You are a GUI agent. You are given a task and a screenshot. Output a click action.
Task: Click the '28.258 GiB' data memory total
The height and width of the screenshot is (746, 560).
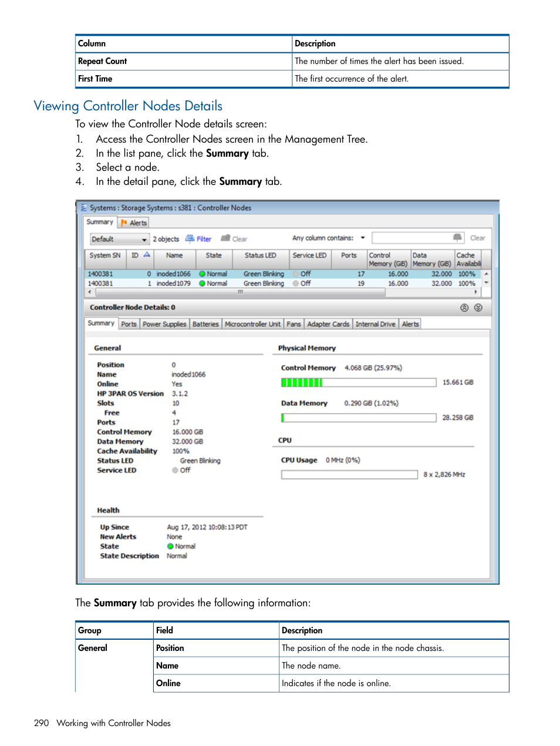click(458, 418)
